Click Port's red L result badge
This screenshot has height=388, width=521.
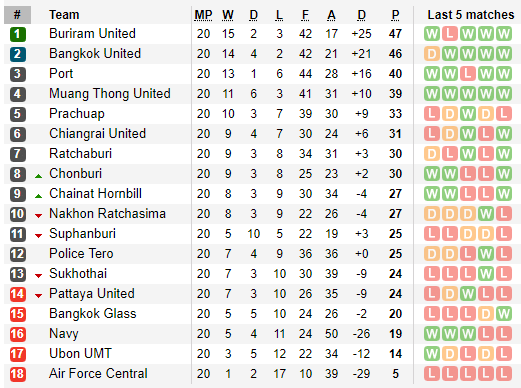pyautogui.click(x=468, y=74)
